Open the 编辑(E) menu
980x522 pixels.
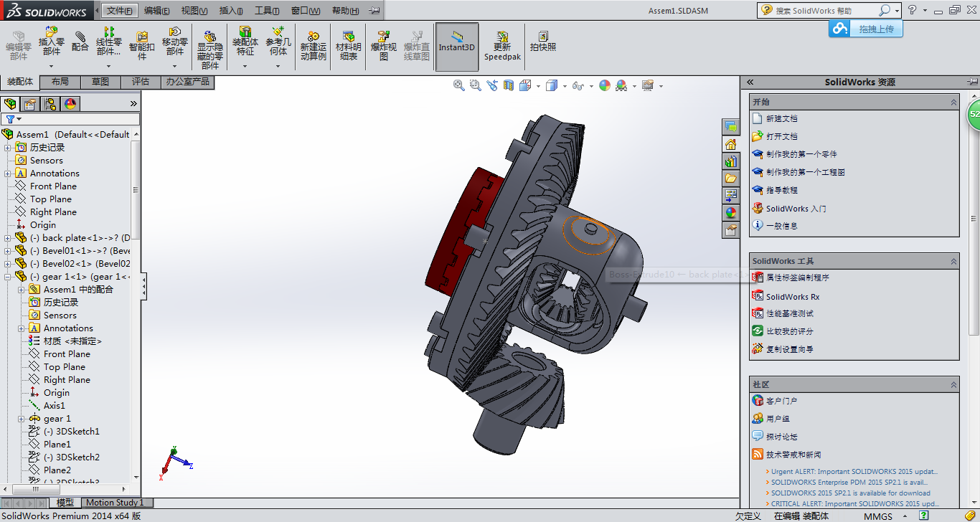[x=157, y=11]
